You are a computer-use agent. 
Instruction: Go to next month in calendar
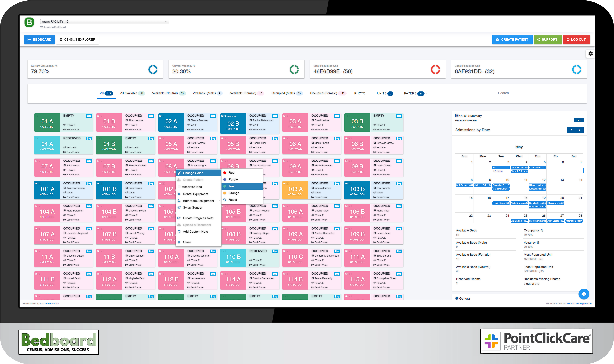click(x=579, y=130)
